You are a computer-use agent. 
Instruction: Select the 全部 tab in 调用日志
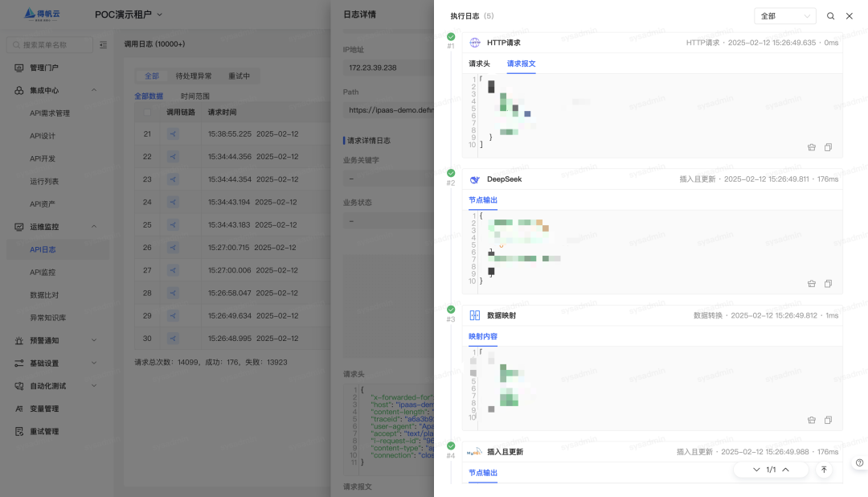tap(152, 76)
